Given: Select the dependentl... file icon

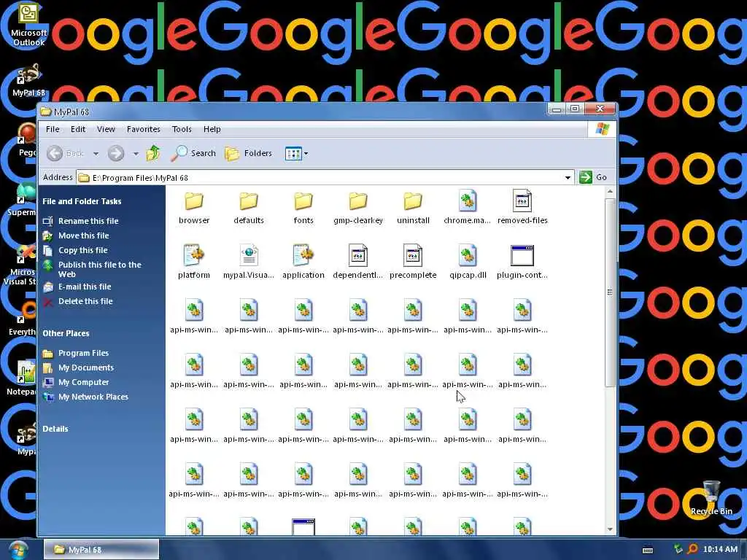Looking at the screenshot, I should pyautogui.click(x=358, y=255).
